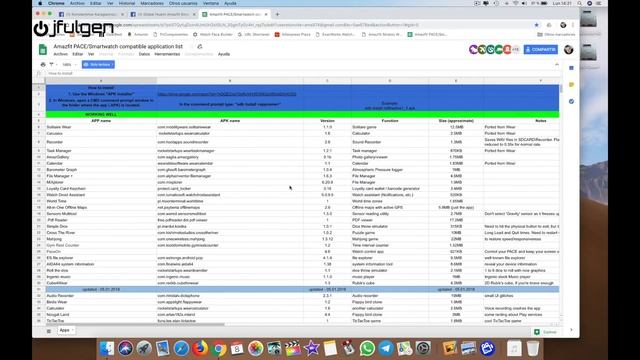Open the Google Sheets home icon

[43, 50]
